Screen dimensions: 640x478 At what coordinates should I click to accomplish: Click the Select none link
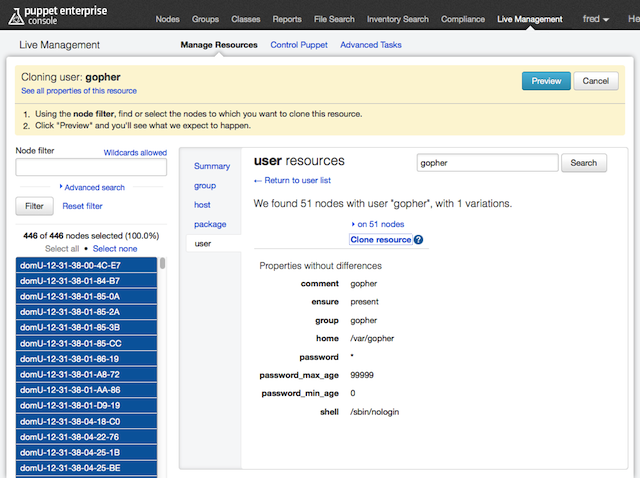115,248
